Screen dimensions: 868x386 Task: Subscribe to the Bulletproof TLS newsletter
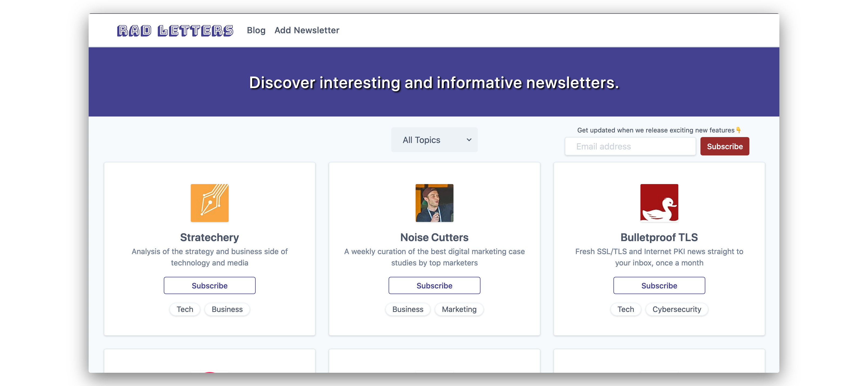pyautogui.click(x=659, y=285)
